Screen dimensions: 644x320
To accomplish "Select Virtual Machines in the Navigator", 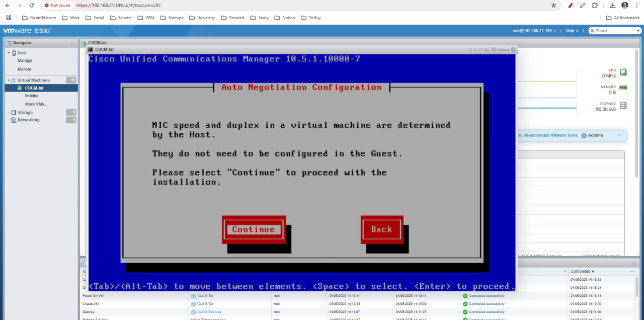I will [x=34, y=81].
